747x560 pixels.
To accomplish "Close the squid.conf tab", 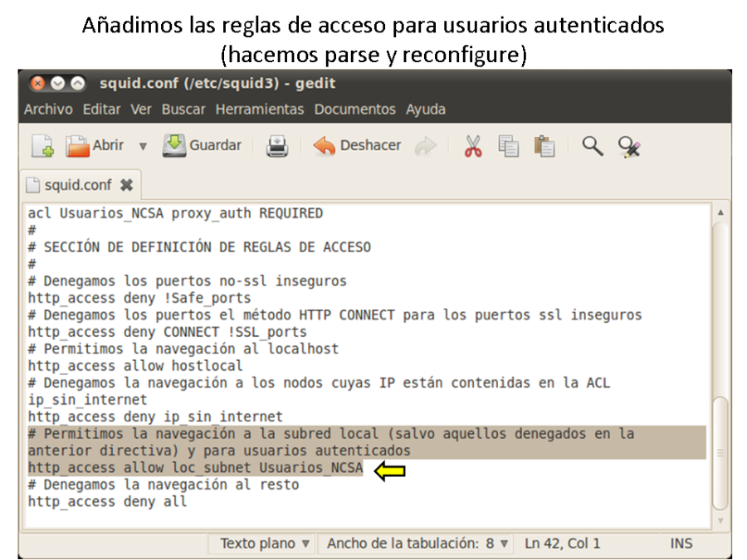I will tap(126, 184).
